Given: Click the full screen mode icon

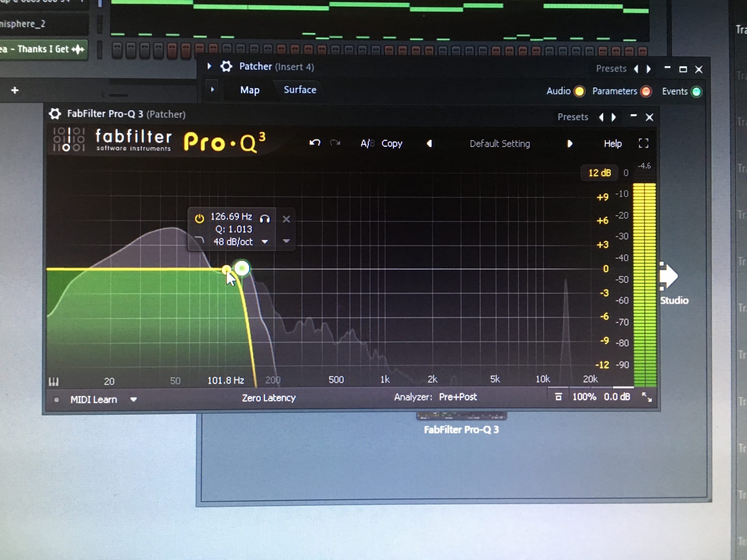Looking at the screenshot, I should coord(644,143).
